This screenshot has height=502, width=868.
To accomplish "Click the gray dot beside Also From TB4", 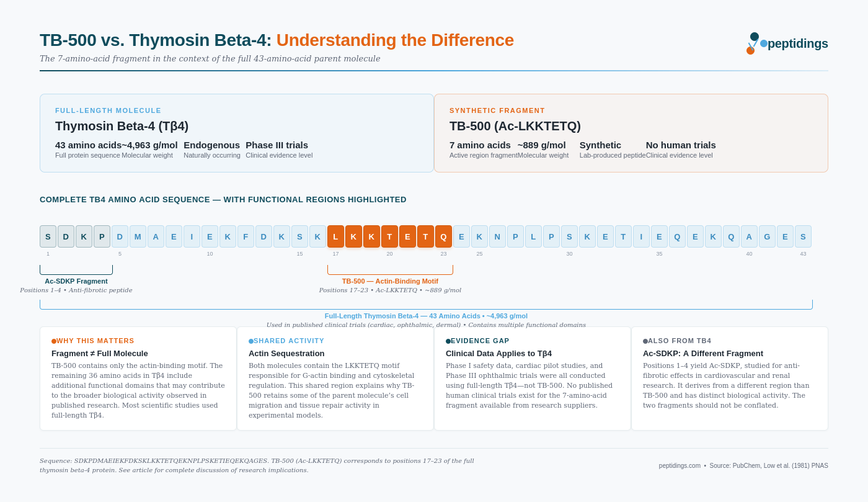I will [645, 341].
